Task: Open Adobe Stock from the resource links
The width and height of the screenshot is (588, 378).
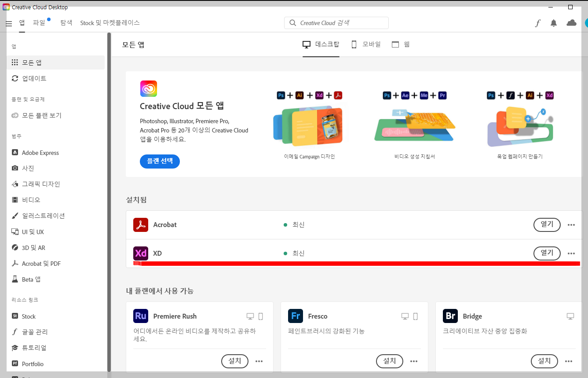Action: (x=28, y=316)
